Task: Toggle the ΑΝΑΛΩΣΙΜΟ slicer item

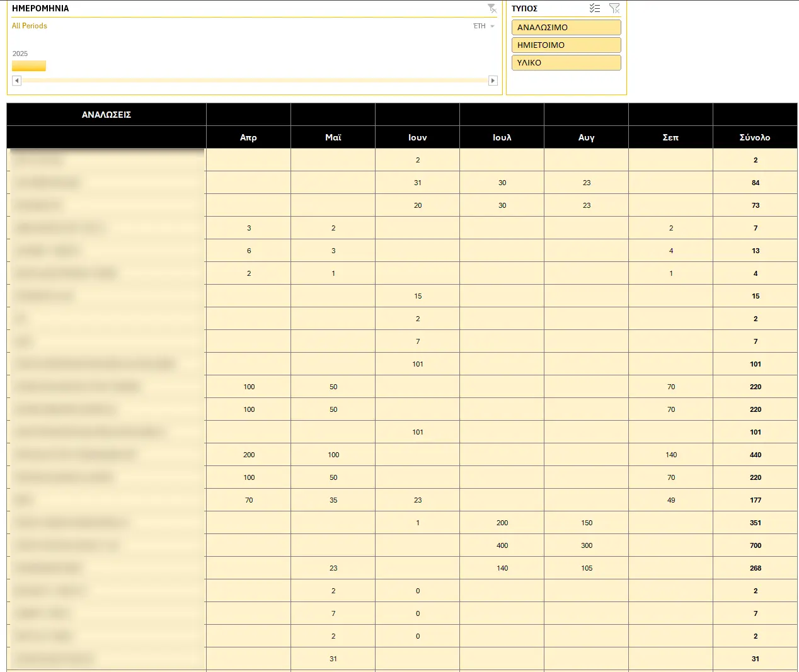Action: [x=566, y=28]
